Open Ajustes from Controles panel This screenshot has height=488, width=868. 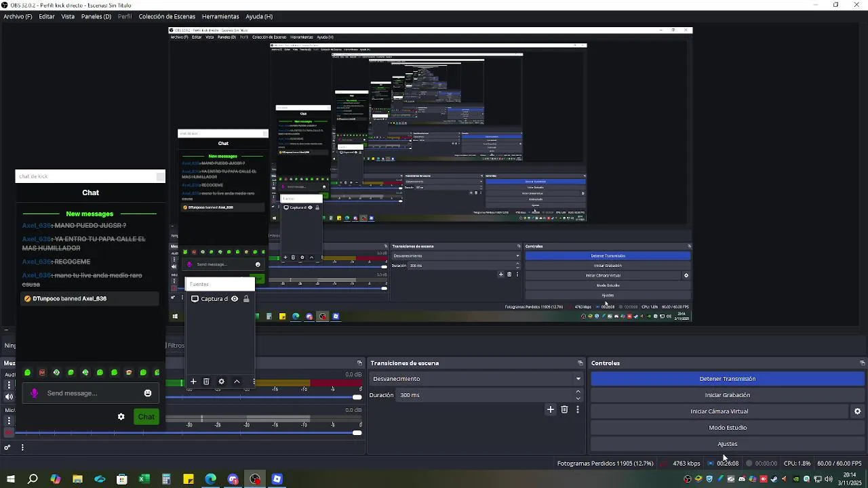[728, 444]
